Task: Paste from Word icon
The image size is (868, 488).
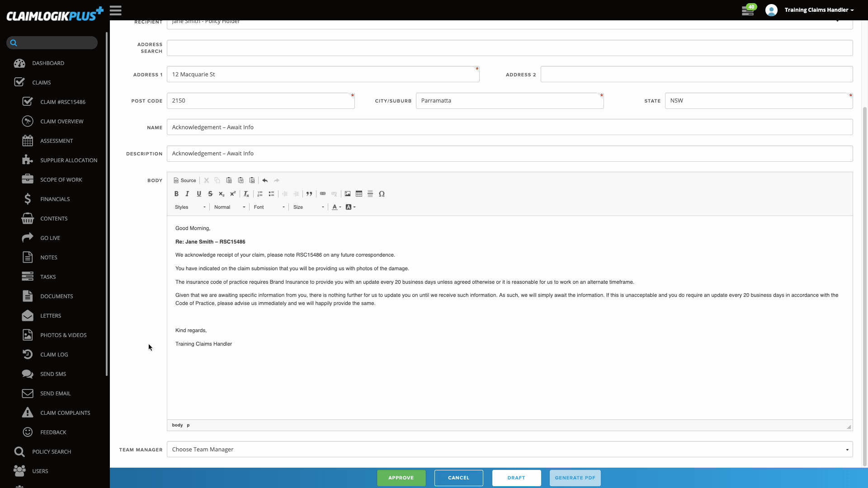Action: 252,180
